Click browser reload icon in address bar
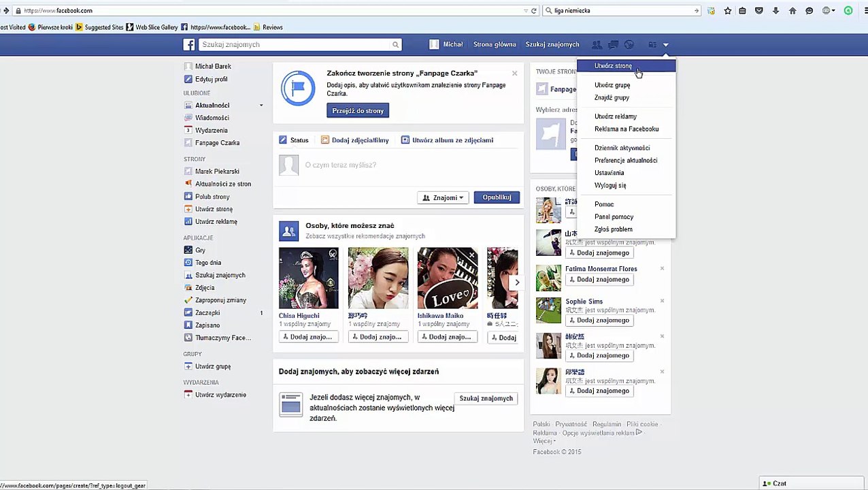Image resolution: width=868 pixels, height=490 pixels. tap(534, 11)
